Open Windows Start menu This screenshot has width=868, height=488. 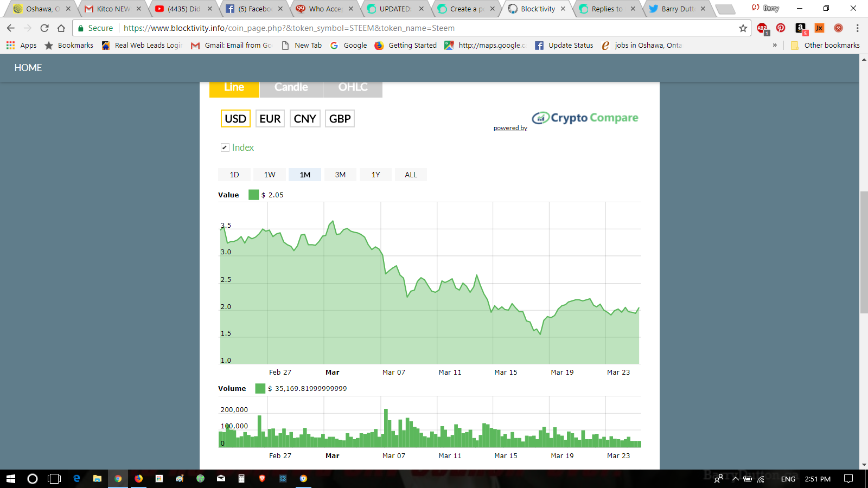11,479
